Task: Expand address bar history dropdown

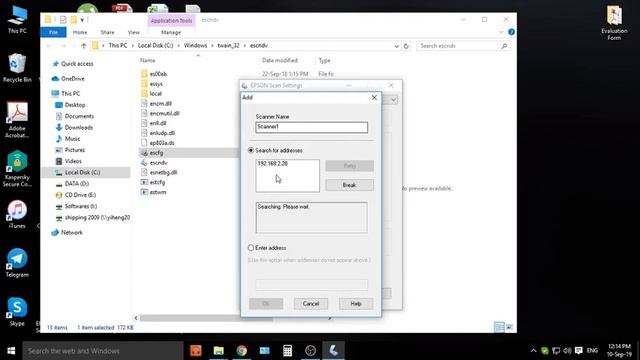Action: (396, 46)
